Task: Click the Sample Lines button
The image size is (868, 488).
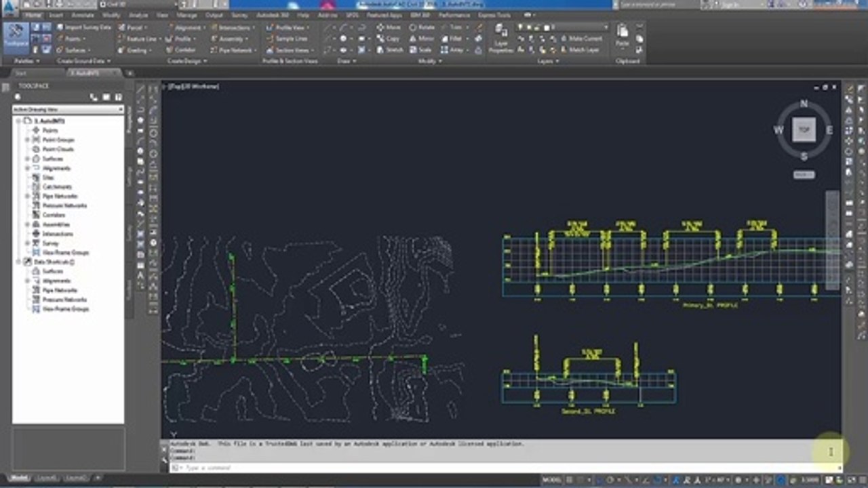Action: (x=287, y=39)
